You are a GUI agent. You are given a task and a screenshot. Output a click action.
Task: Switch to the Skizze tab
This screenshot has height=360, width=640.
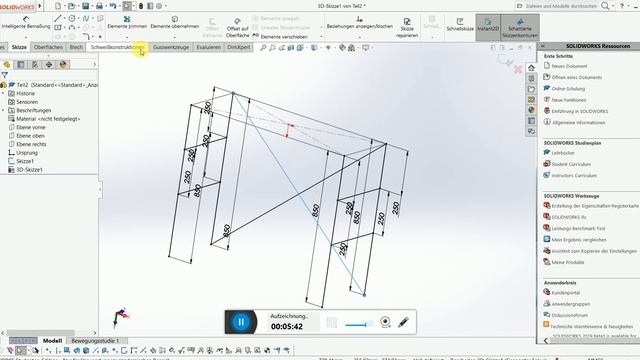(x=19, y=47)
